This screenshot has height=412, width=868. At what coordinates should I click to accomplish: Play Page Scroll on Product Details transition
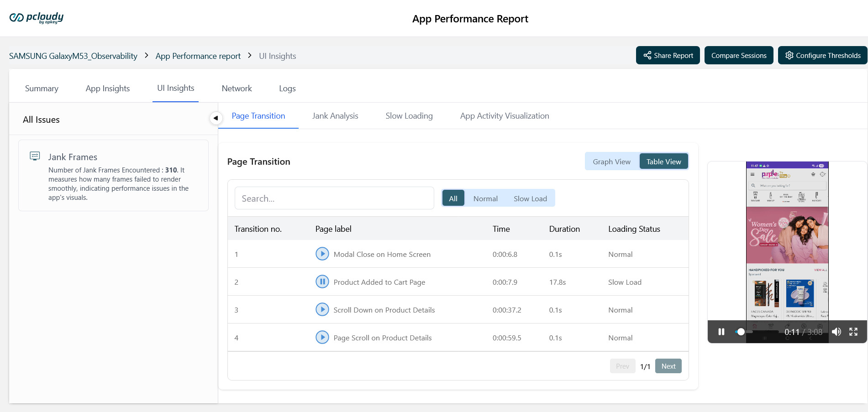click(322, 337)
